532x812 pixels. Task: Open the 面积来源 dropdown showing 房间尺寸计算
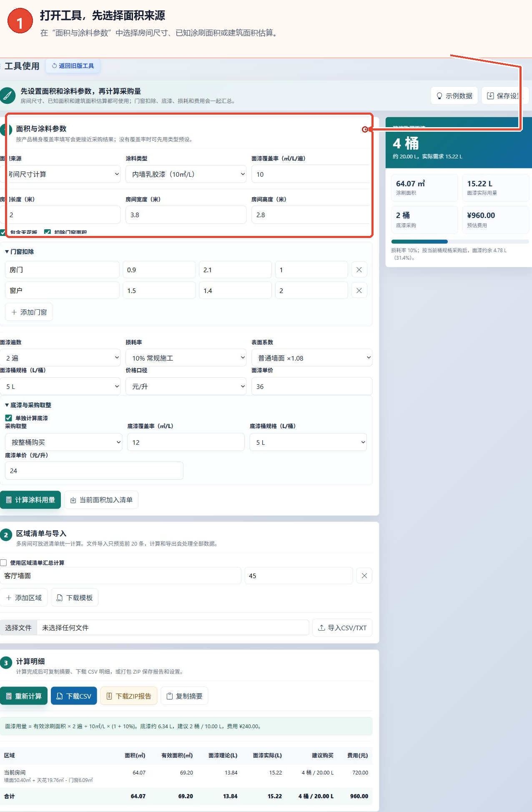(x=60, y=174)
